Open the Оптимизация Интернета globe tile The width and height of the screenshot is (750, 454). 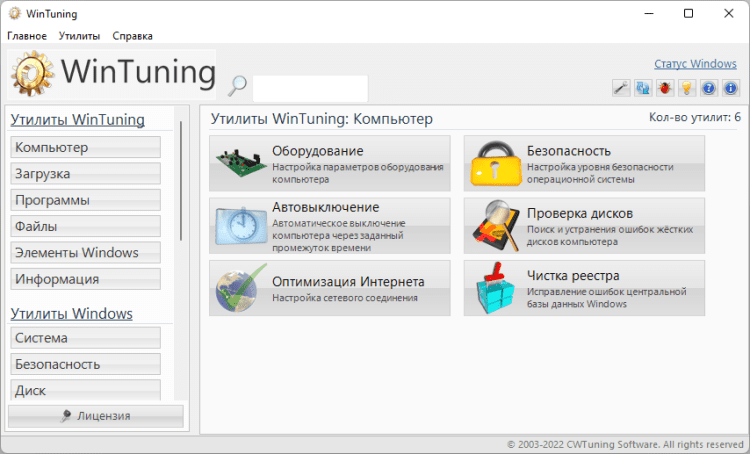coord(330,288)
